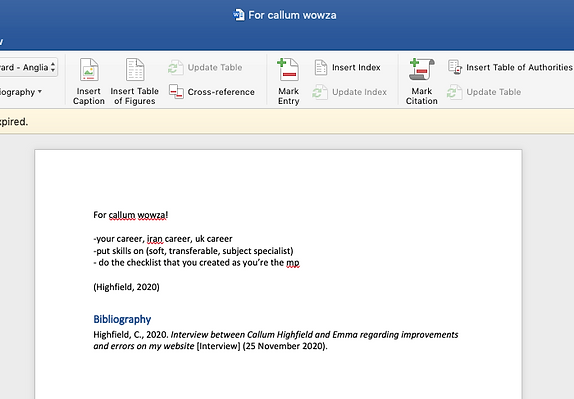Click the Mark Entry label
574x399 pixels.
coord(288,96)
